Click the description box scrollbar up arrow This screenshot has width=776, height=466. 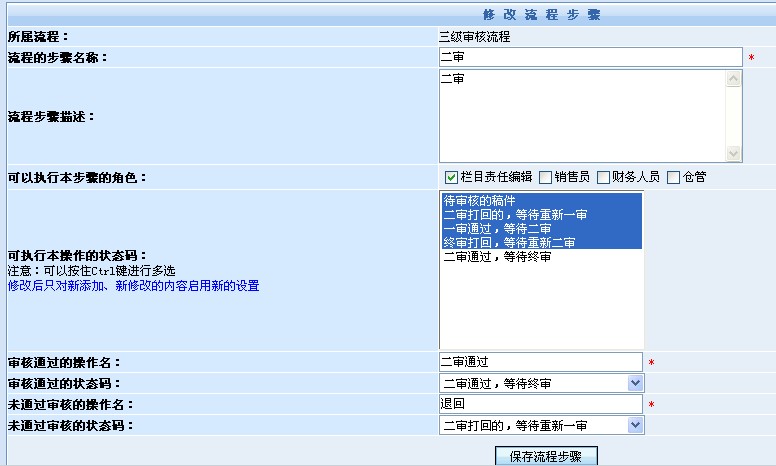tap(734, 78)
